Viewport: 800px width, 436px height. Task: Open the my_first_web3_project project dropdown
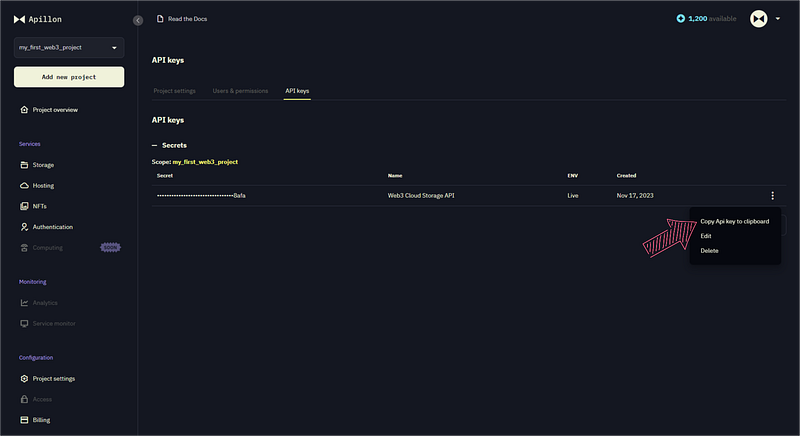pyautogui.click(x=69, y=47)
